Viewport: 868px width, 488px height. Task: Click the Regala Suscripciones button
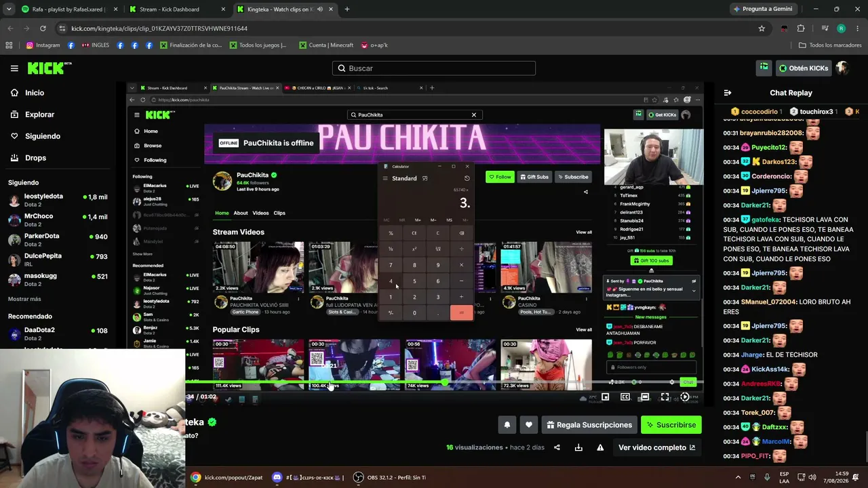589,425
